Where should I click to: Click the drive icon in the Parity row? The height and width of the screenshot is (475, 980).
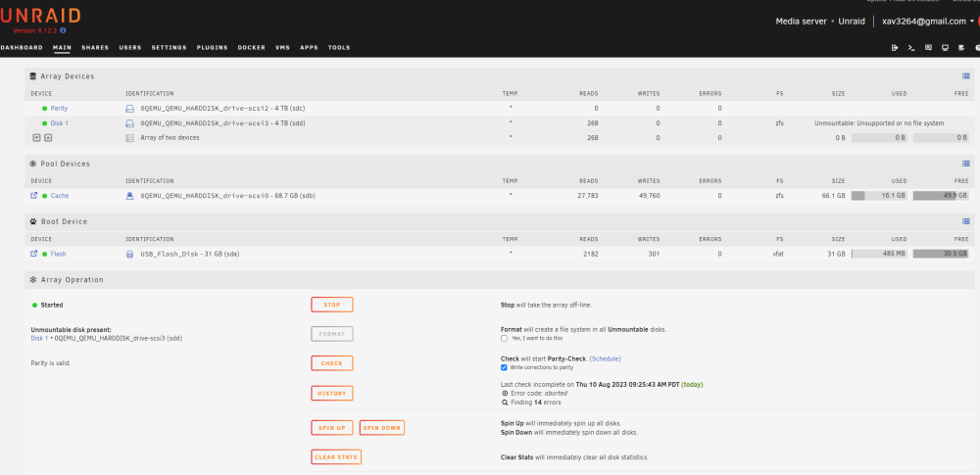point(130,108)
